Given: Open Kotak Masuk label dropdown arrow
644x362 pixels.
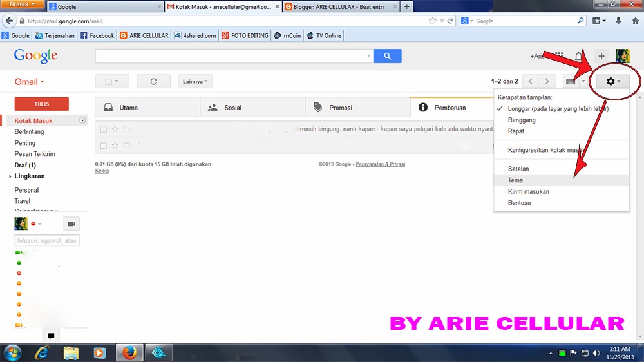Looking at the screenshot, I should pyautogui.click(x=82, y=120).
